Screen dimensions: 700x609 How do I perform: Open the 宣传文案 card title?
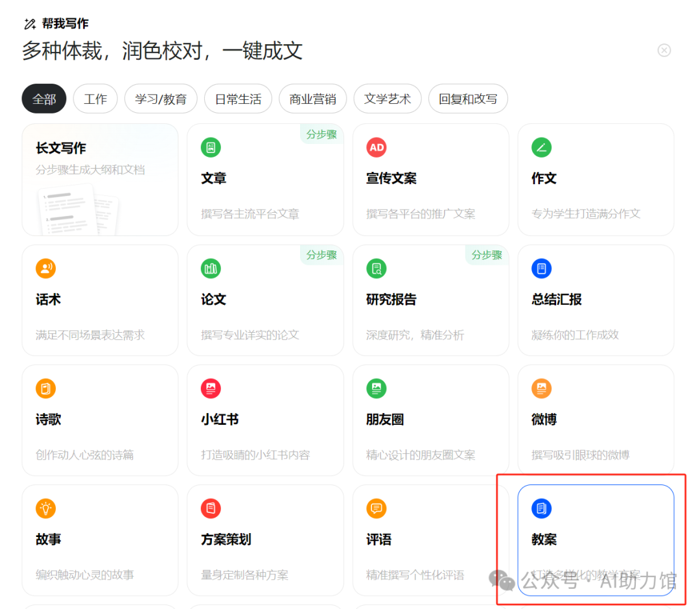tap(391, 178)
